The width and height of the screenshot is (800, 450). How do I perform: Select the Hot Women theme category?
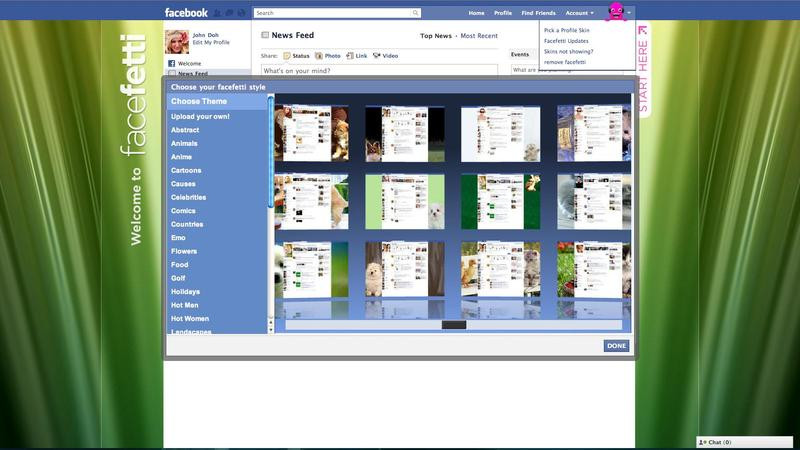(x=190, y=319)
